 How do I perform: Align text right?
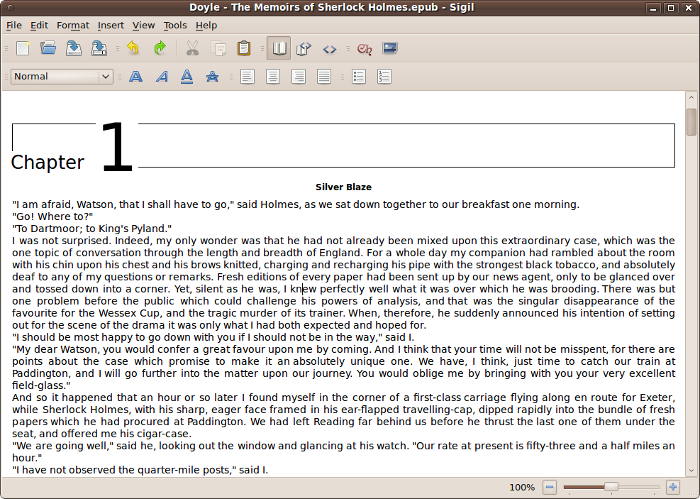pyautogui.click(x=298, y=77)
